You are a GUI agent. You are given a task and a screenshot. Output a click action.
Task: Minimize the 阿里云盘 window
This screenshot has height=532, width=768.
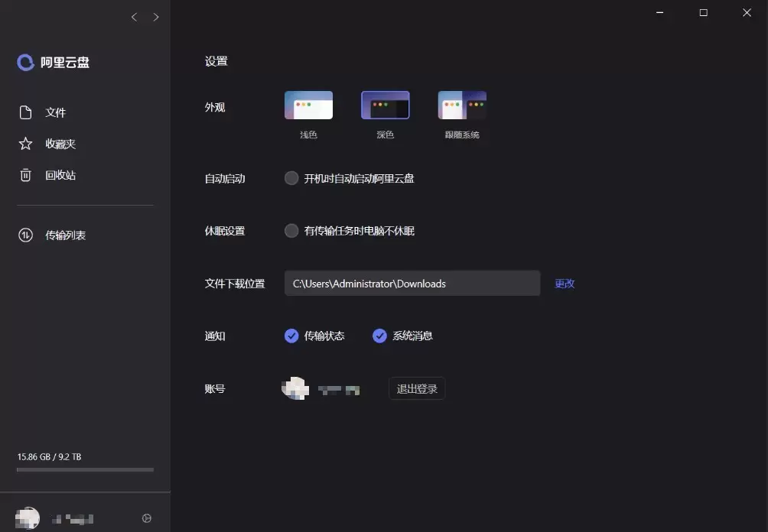coord(659,13)
